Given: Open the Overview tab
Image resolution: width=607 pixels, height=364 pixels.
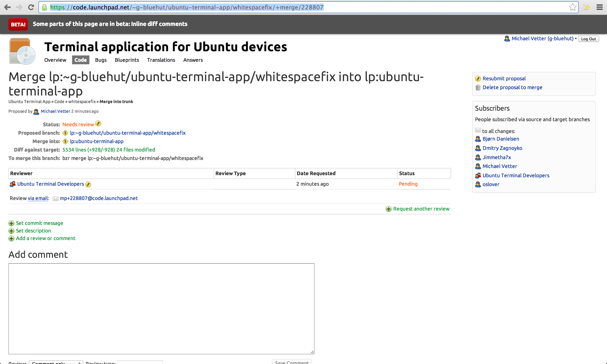Looking at the screenshot, I should (x=55, y=60).
